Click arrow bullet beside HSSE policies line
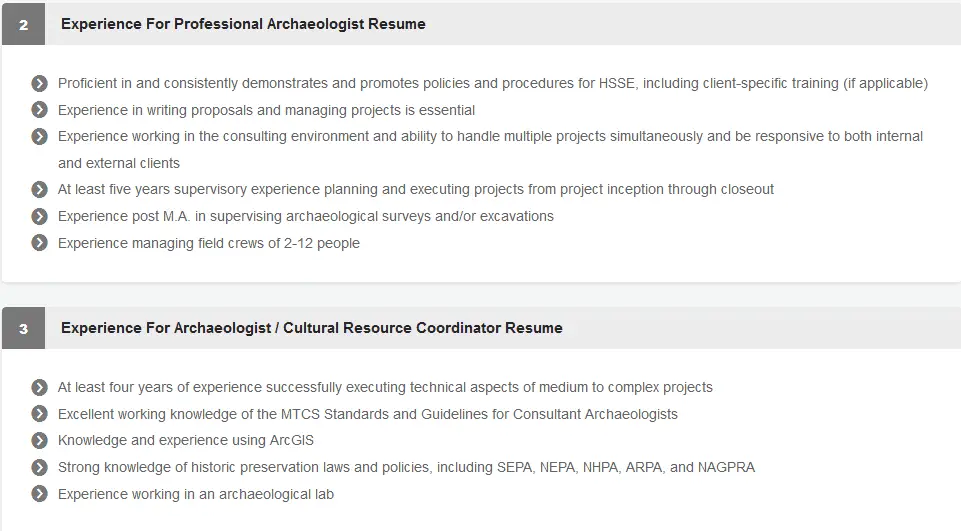This screenshot has width=961, height=531. [x=40, y=83]
